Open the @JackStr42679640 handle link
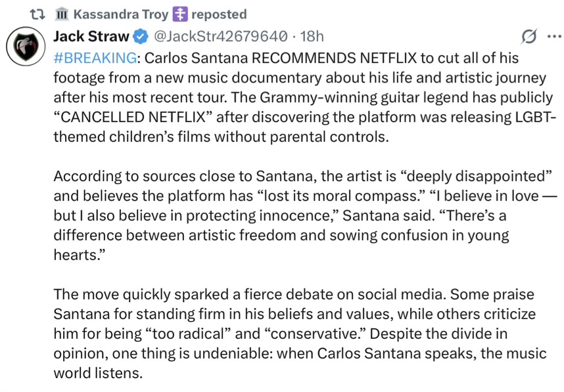Viewport: 564px width, 392px height. (x=220, y=35)
